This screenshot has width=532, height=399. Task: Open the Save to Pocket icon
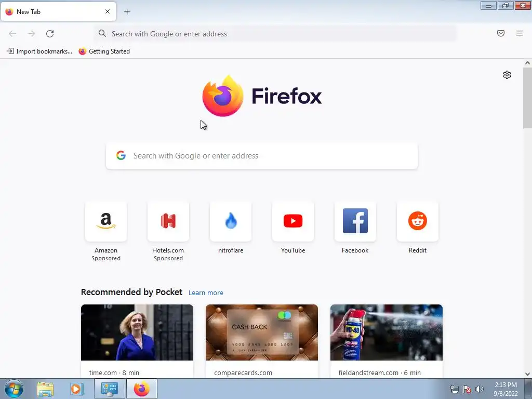click(501, 33)
